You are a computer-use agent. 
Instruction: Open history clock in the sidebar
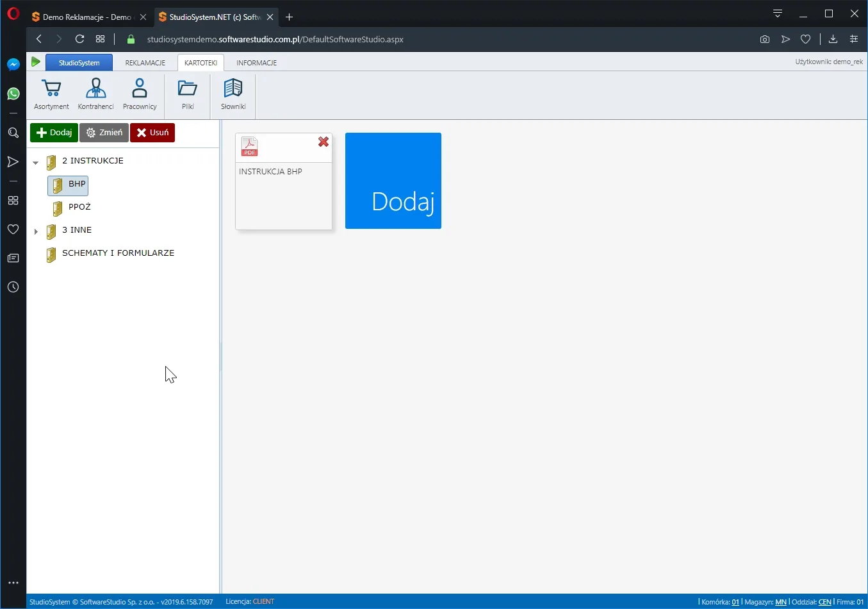pyautogui.click(x=13, y=287)
